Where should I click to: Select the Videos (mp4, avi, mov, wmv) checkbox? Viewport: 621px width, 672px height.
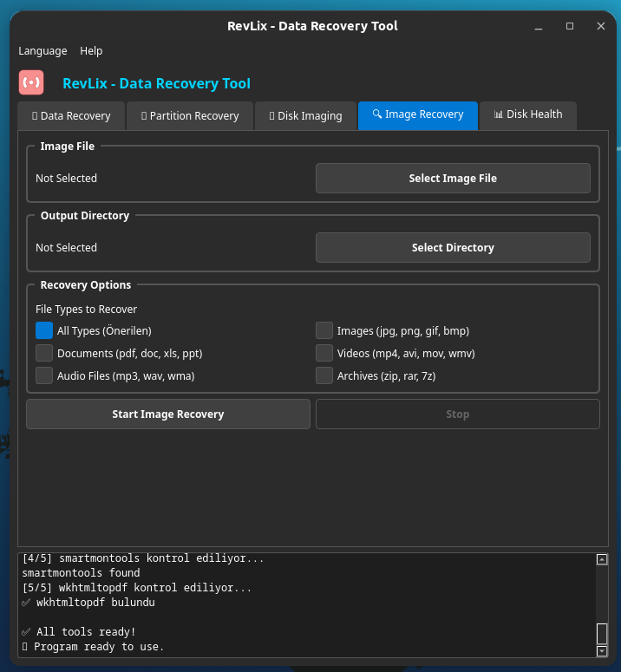[324, 353]
